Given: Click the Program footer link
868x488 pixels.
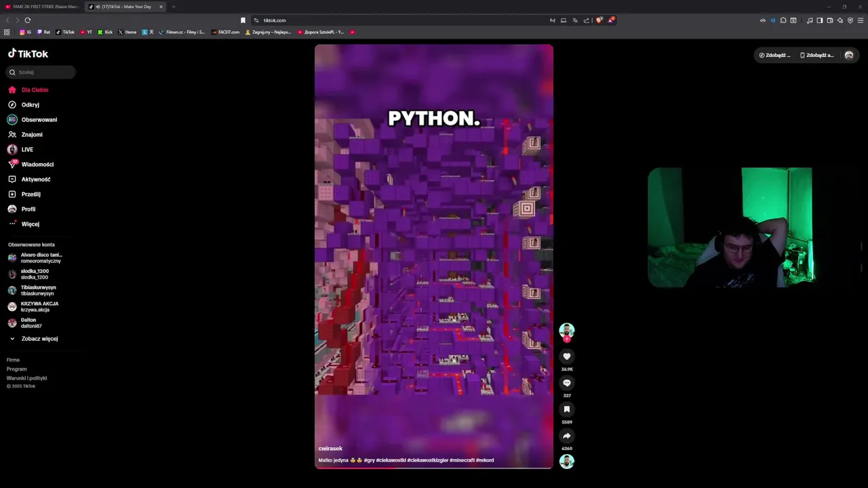Looking at the screenshot, I should pyautogui.click(x=16, y=369).
